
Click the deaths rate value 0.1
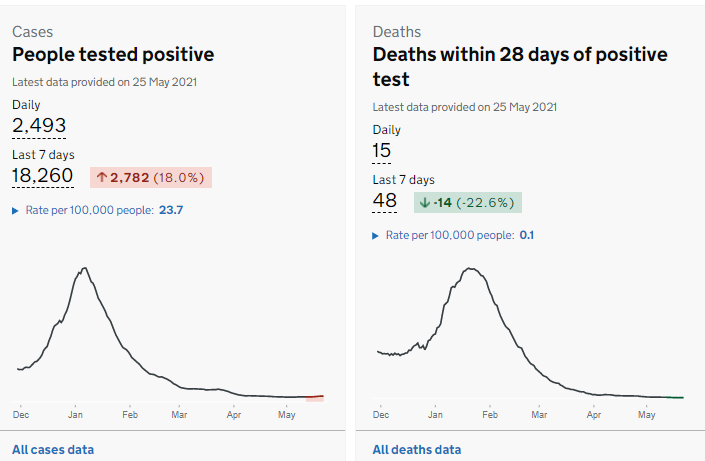tap(527, 235)
